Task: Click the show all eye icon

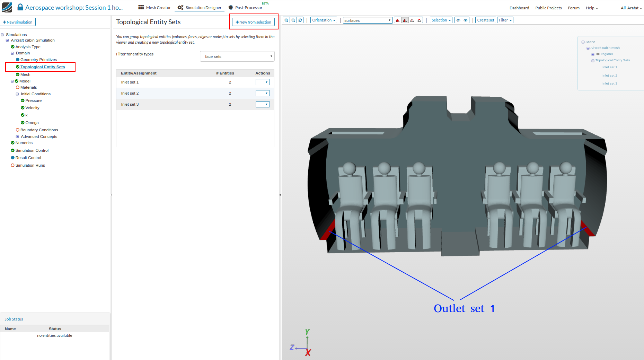Action: click(466, 20)
